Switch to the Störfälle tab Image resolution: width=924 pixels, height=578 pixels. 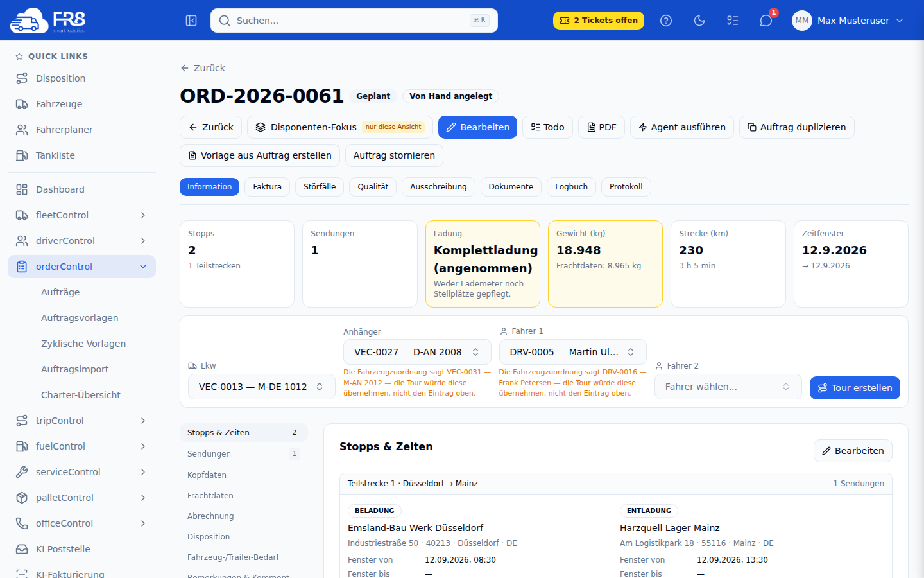point(320,187)
